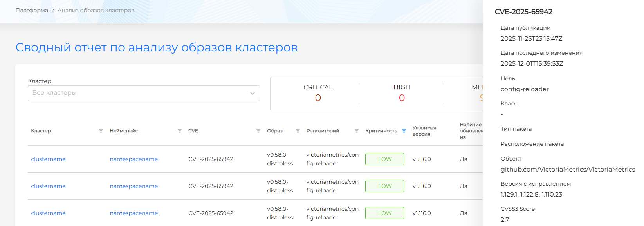Click Платформа breadcrumb link
644x226 pixels.
(x=32, y=10)
